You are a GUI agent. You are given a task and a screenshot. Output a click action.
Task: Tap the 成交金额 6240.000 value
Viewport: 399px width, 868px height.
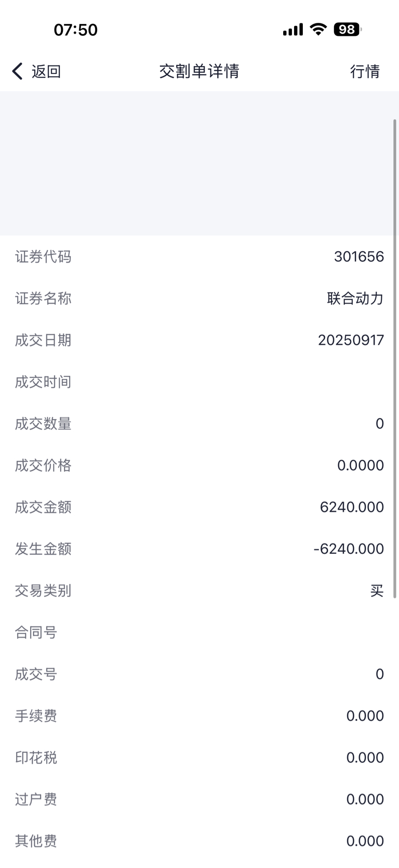[352, 507]
